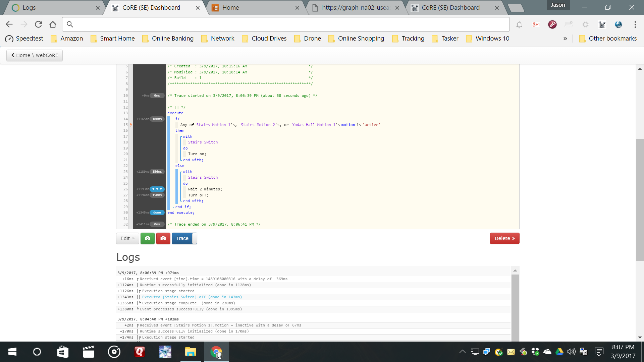
Task: Open the Edit piston button
Action: 127,238
